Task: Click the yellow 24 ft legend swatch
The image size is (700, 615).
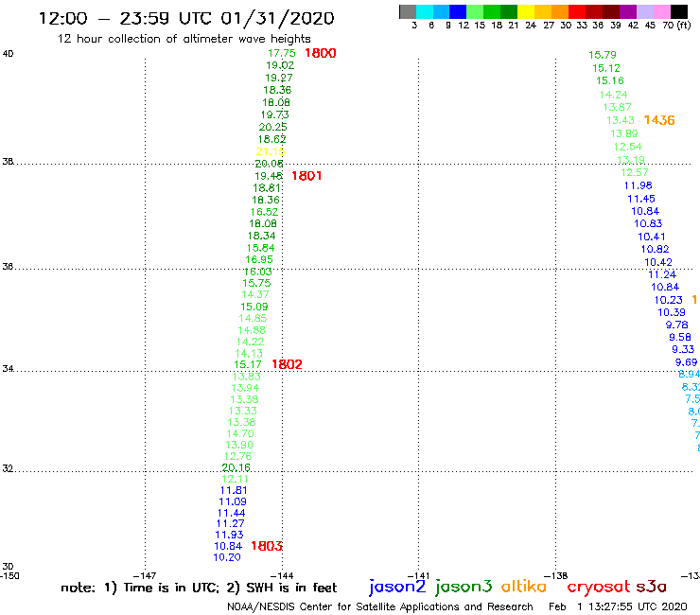Action: tap(526, 11)
